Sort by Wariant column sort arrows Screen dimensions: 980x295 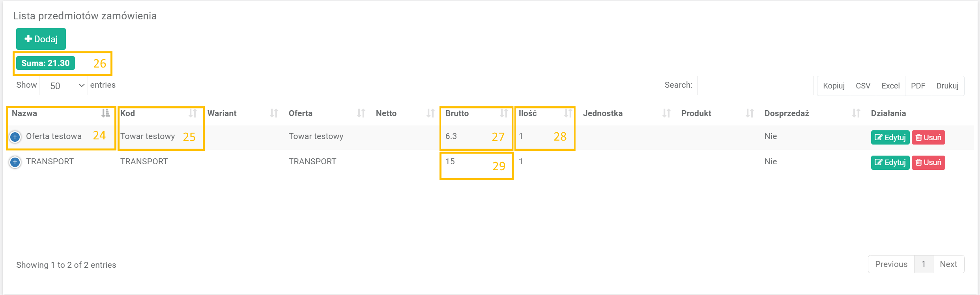274,113
